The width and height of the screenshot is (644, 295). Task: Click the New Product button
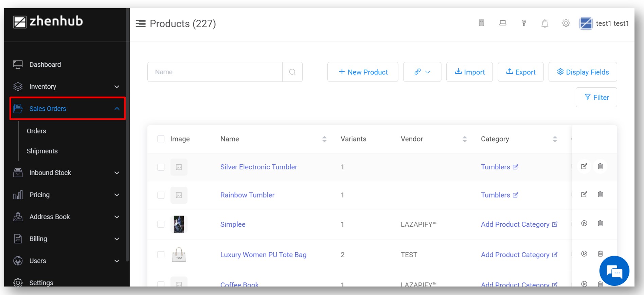(x=363, y=72)
